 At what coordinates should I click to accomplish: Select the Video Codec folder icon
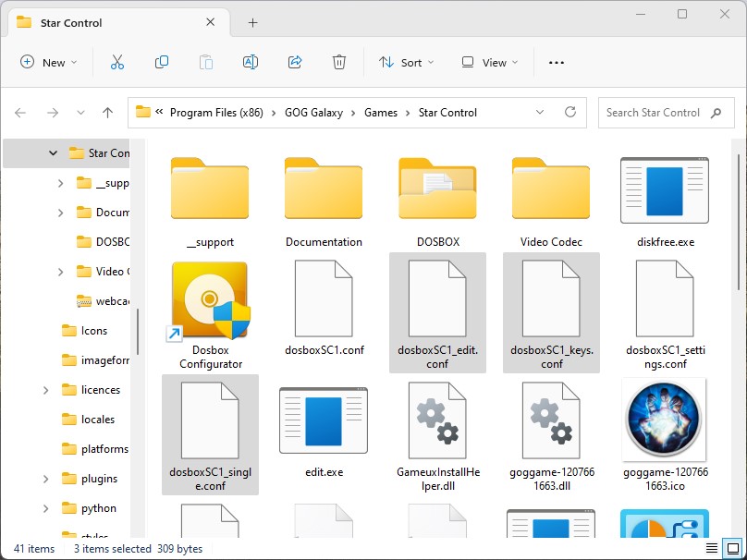click(x=551, y=189)
